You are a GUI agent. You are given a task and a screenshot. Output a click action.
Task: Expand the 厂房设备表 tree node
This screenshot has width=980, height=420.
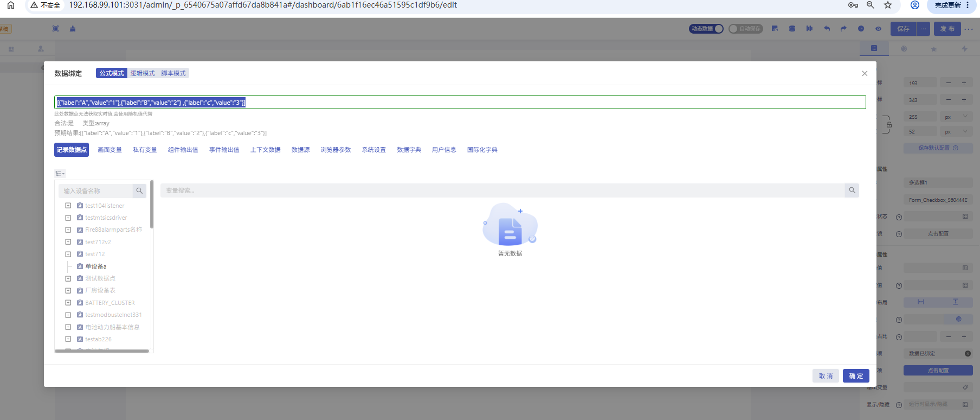[68, 291]
